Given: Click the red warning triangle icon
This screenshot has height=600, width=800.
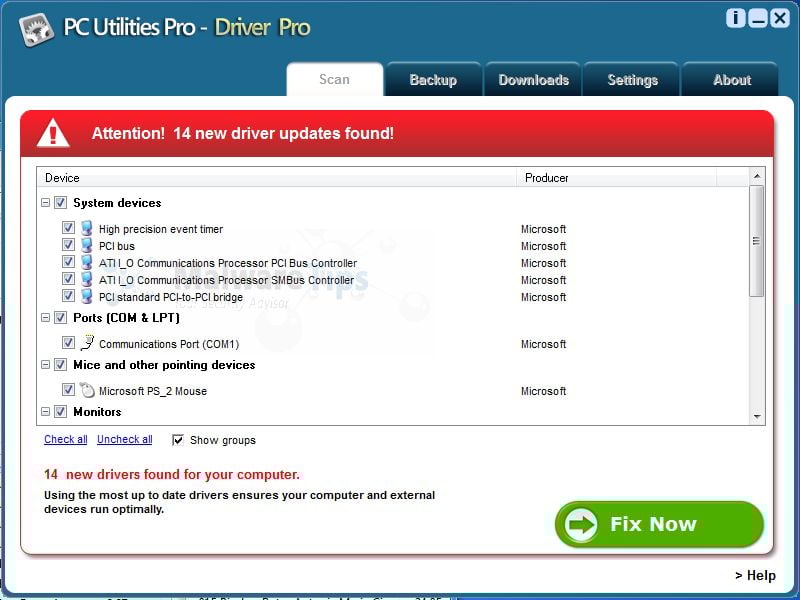Looking at the screenshot, I should click(x=53, y=133).
